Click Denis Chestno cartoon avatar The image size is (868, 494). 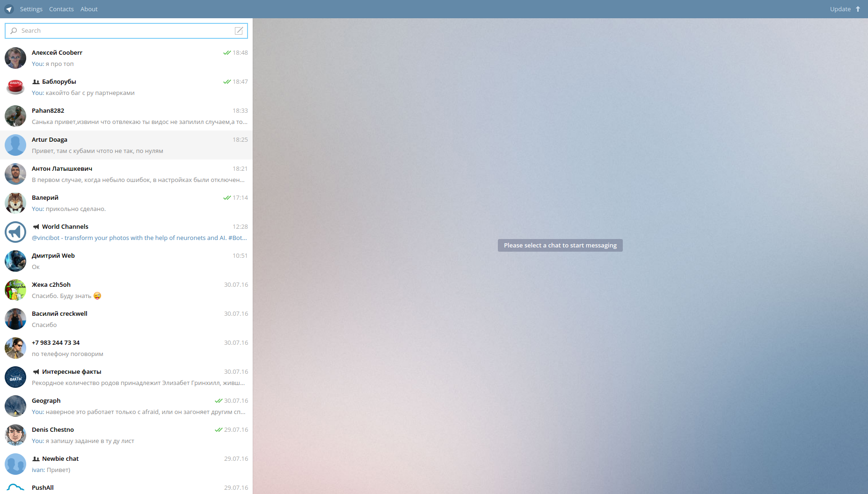[x=15, y=435]
